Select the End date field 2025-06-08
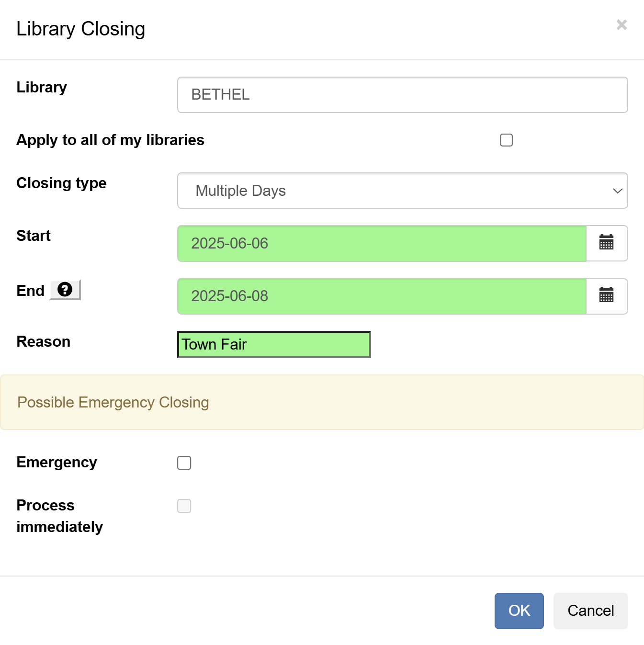The height and width of the screenshot is (645, 644). [382, 296]
